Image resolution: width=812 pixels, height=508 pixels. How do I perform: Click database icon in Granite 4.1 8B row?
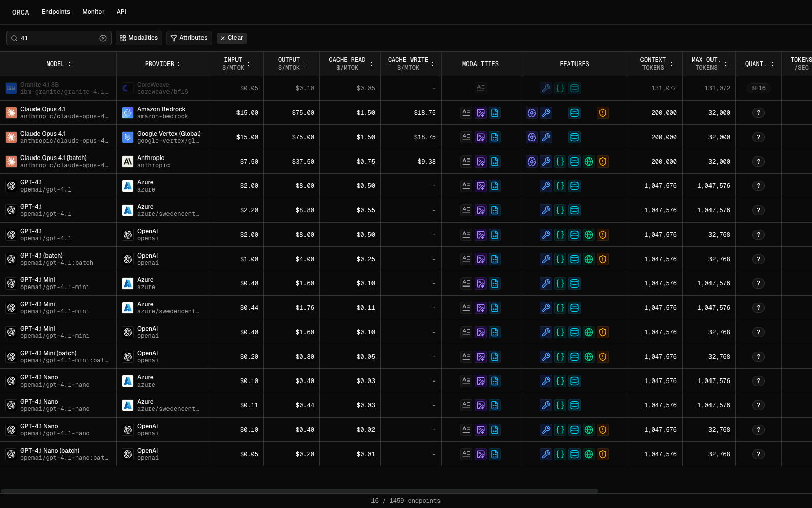coord(574,88)
